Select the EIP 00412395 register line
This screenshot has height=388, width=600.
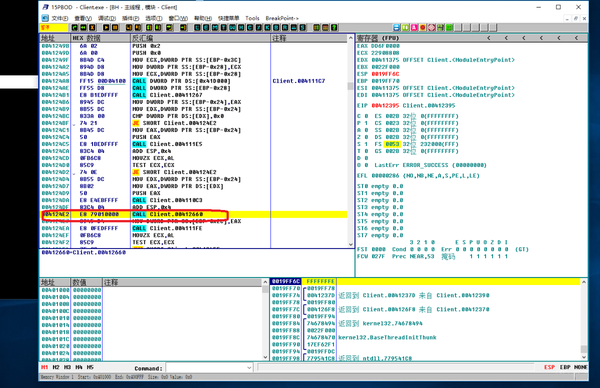(406, 106)
